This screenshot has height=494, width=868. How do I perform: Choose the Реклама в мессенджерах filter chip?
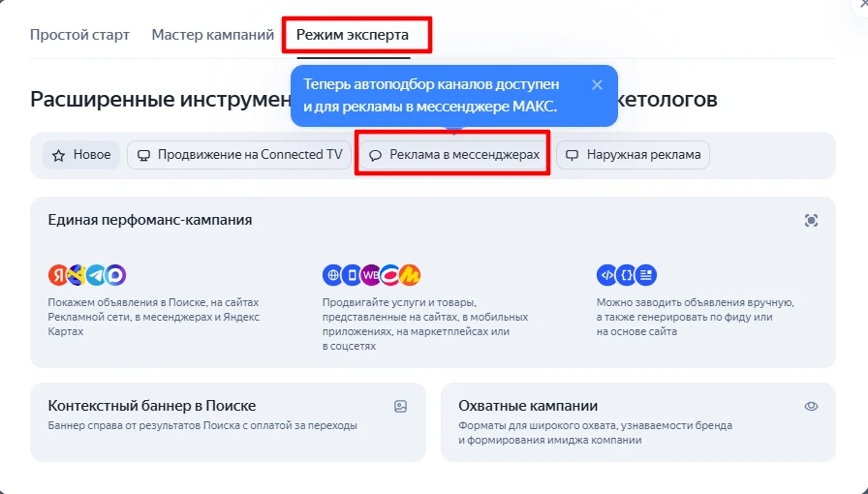pyautogui.click(x=452, y=155)
